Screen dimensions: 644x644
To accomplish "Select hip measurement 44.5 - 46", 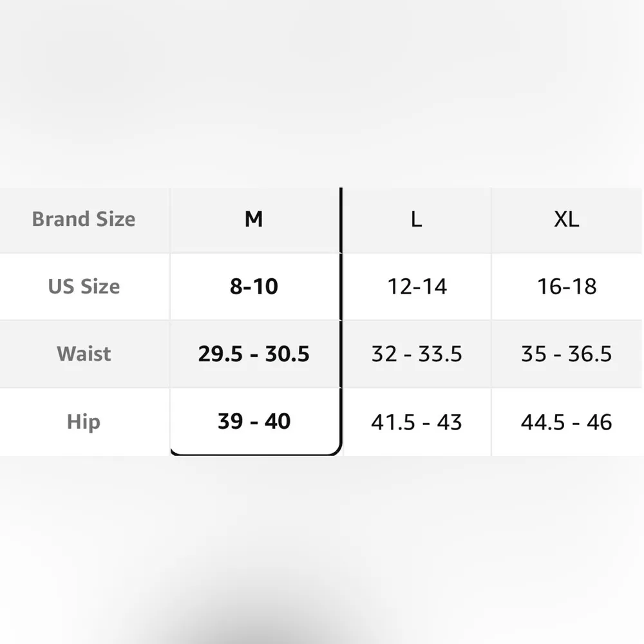I will (x=567, y=422).
